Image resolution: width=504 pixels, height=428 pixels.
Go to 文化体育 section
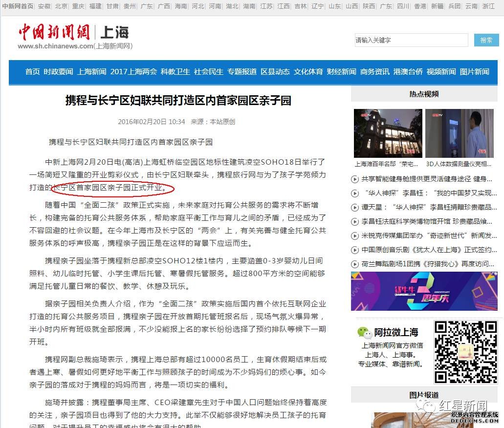point(308,72)
